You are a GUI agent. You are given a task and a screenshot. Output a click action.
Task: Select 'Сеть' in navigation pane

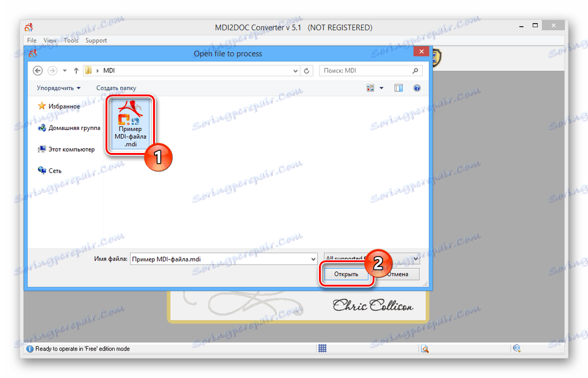49,171
